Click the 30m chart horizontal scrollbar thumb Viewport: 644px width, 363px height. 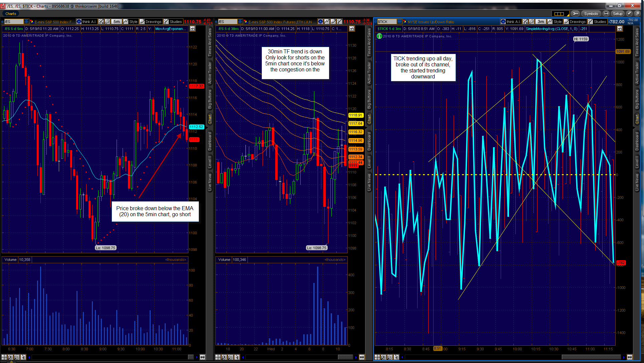click(x=345, y=357)
